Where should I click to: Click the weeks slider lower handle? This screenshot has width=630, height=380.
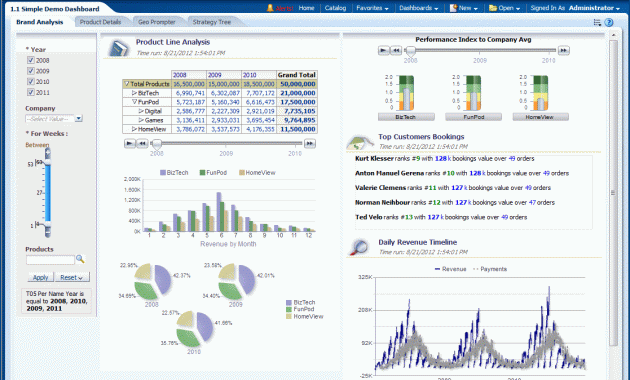tap(48, 224)
